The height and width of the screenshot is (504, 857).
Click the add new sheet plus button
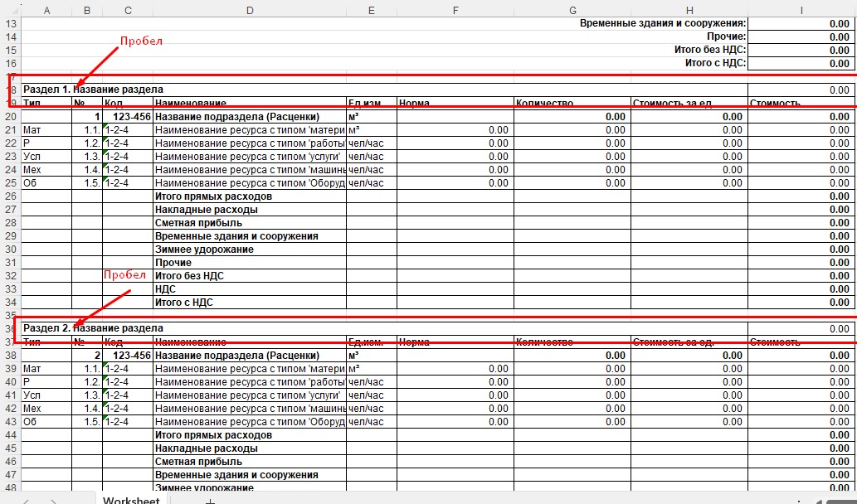click(210, 500)
